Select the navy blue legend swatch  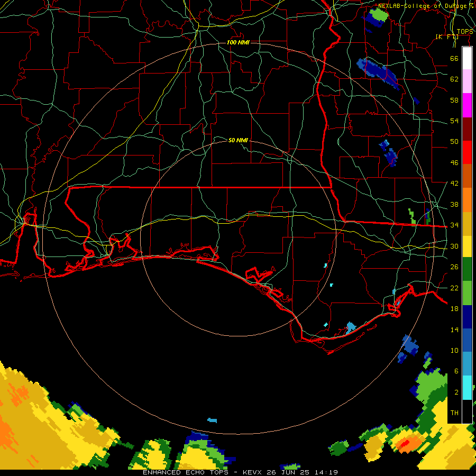(467, 317)
